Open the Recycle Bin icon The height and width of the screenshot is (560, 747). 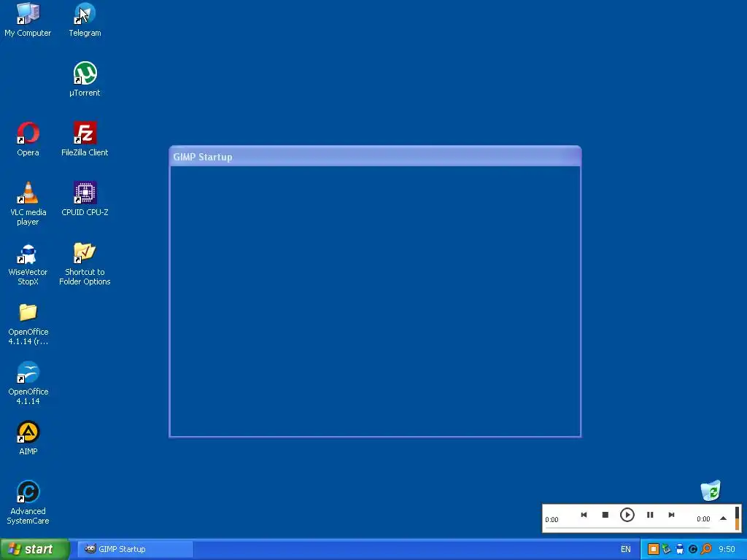(711, 491)
